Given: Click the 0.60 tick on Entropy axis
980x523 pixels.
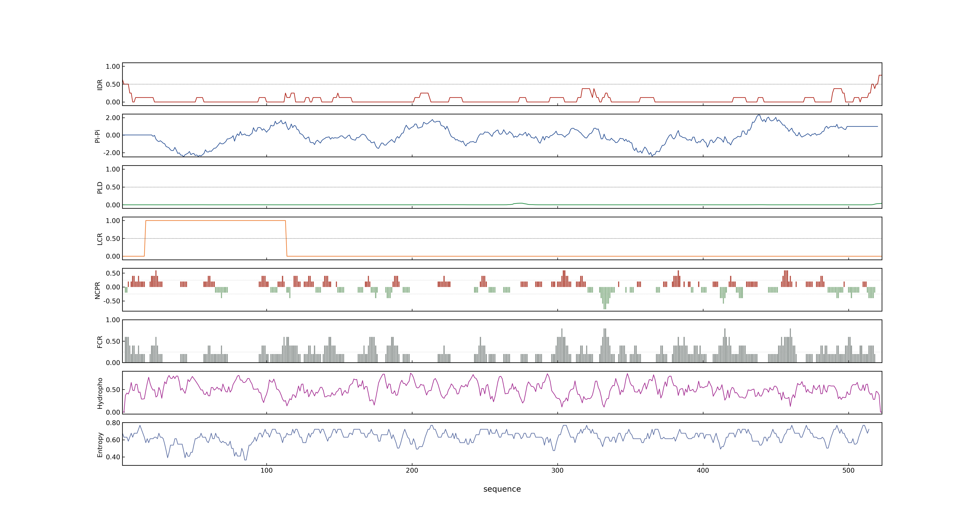Looking at the screenshot, I should point(113,440).
